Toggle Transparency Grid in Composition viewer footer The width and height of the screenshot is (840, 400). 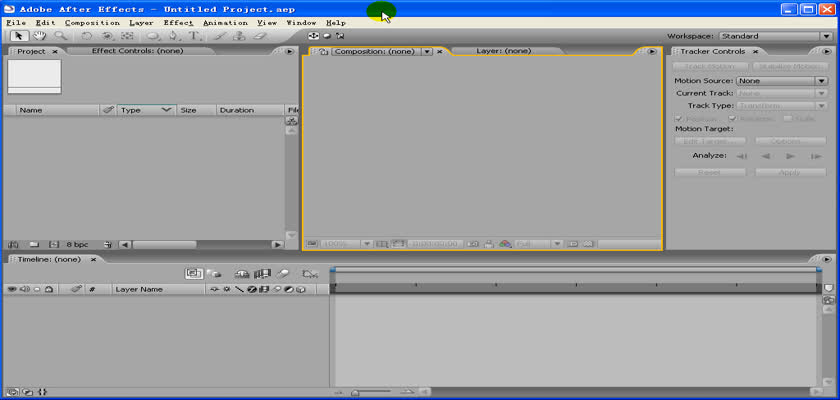pyautogui.click(x=589, y=244)
